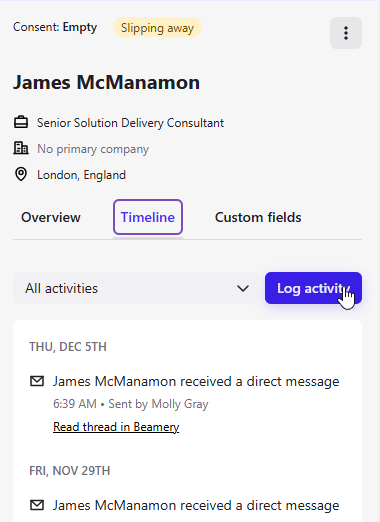Click Senior Solution Delivery Consultant title text

[130, 123]
